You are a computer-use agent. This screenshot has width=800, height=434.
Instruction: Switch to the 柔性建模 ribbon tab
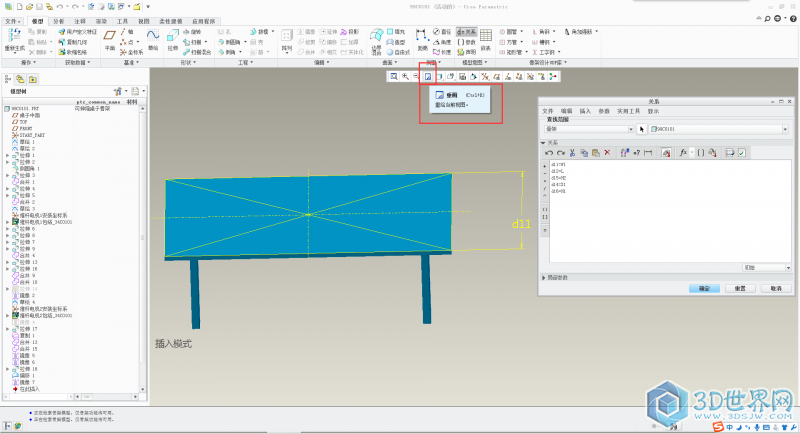pos(171,21)
